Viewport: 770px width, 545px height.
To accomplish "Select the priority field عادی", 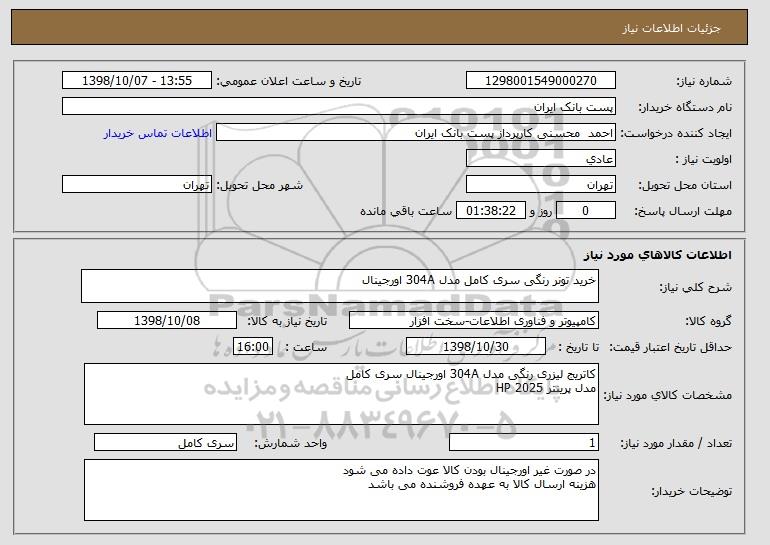I will pos(541,159).
